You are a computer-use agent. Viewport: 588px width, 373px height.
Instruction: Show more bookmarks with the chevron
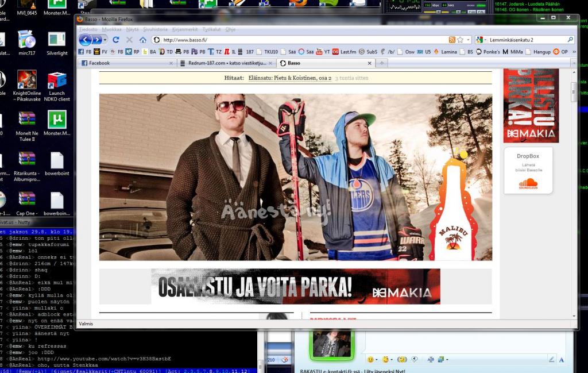point(574,52)
